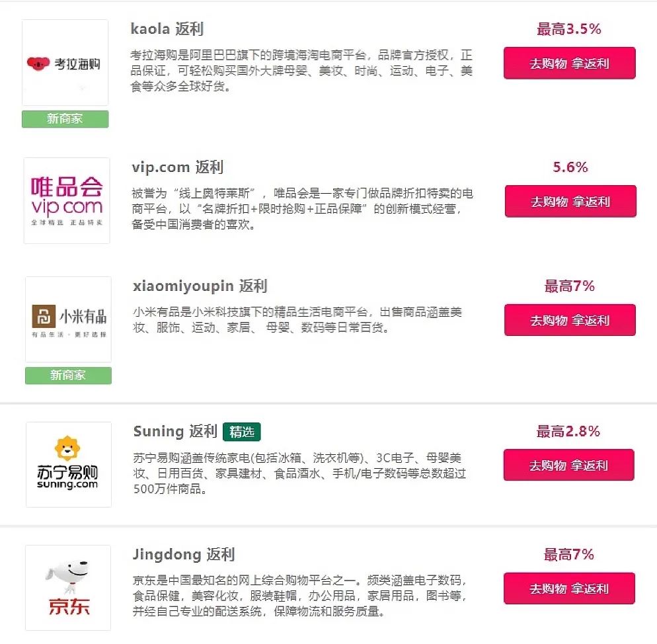Image resolution: width=657 pixels, height=644 pixels.
Task: Click 去购物 拿返利 button for Suning
Action: (x=568, y=465)
